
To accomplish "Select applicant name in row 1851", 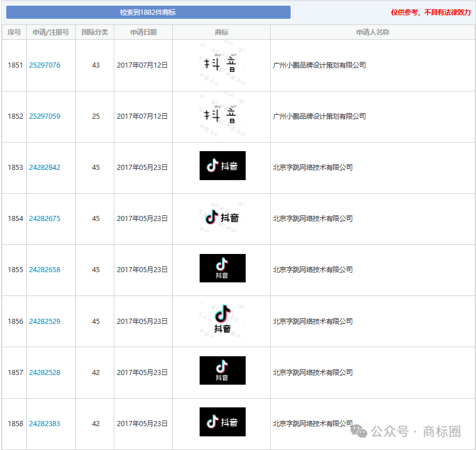I will 320,65.
